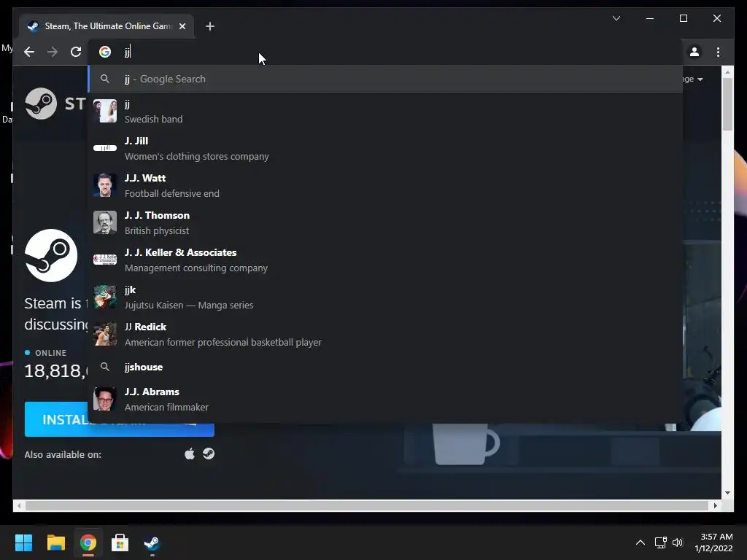Click the horizontal scrollbar right arrow
This screenshot has width=747, height=560.
point(715,506)
